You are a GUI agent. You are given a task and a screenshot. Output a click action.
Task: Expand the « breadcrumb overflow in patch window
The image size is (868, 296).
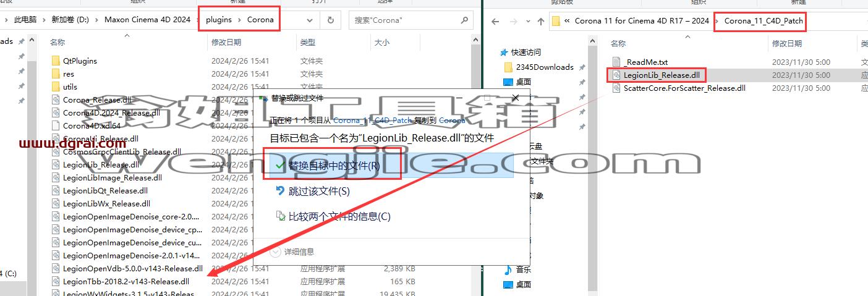(568, 20)
